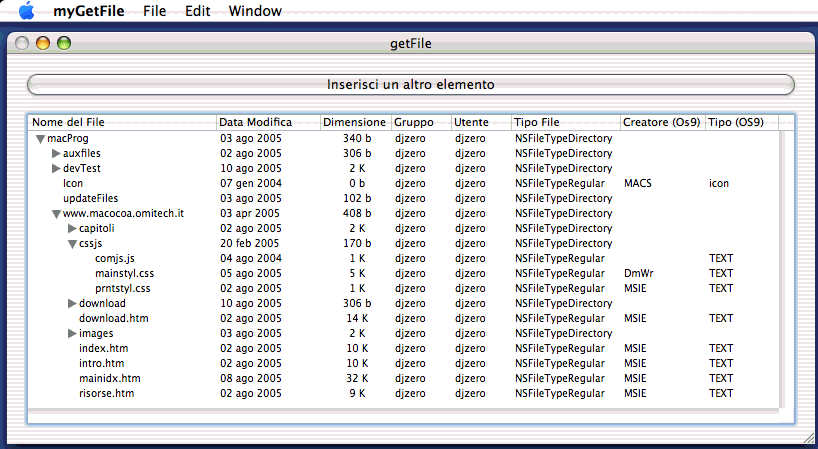Click the horizontal scrollbar under the table
This screenshot has height=449, width=818.
pos(400,411)
